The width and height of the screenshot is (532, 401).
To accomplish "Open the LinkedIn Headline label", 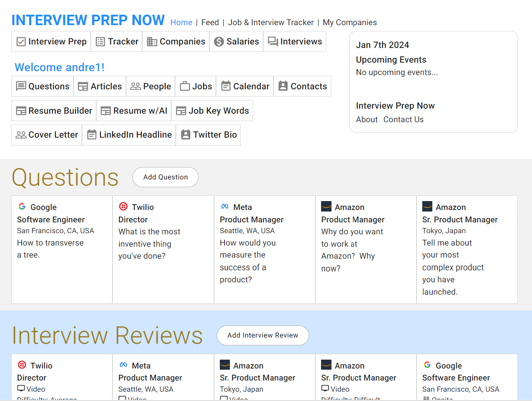I will [136, 135].
